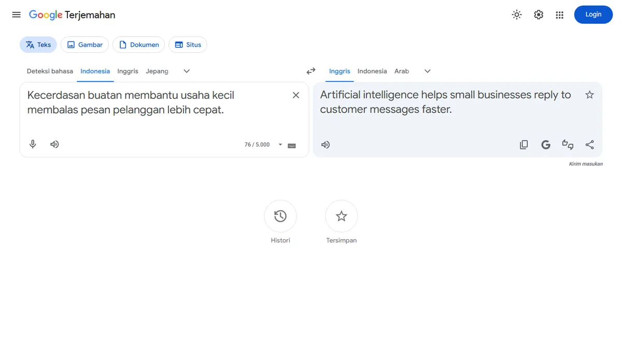622x364 pixels.
Task: Open the settings gear icon
Action: [x=539, y=14]
